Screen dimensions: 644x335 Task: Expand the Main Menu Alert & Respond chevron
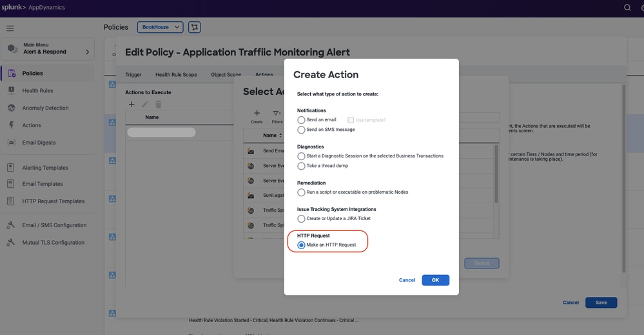87,52
